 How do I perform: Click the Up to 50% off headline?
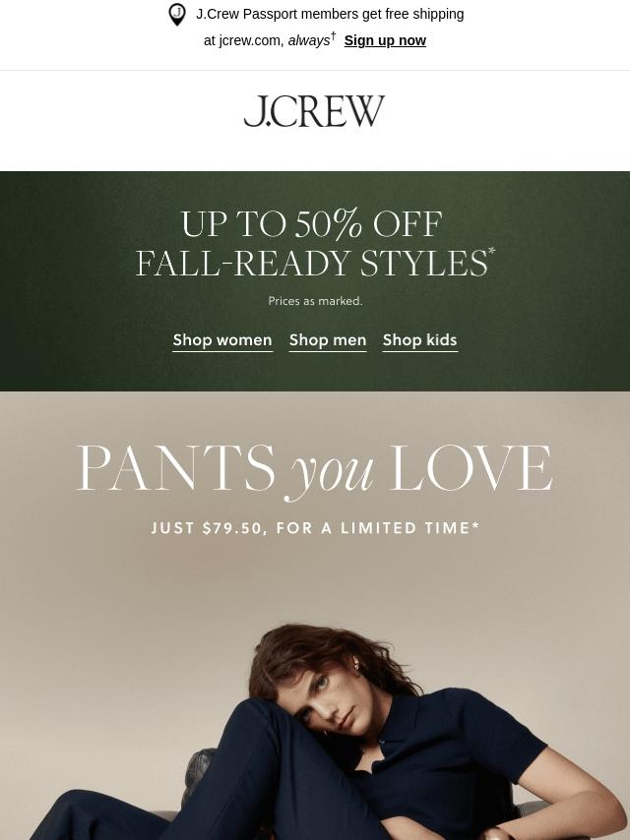point(311,223)
